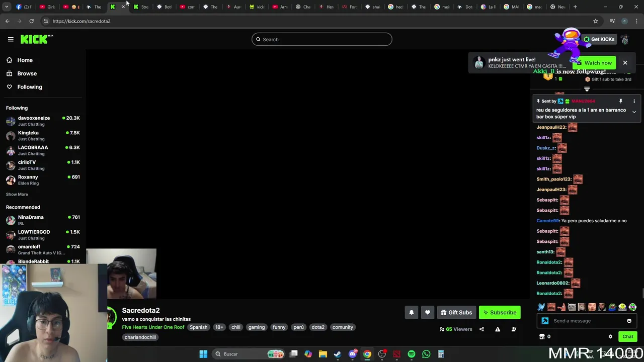
Task: Click the share stream icon
Action: [x=481, y=329]
